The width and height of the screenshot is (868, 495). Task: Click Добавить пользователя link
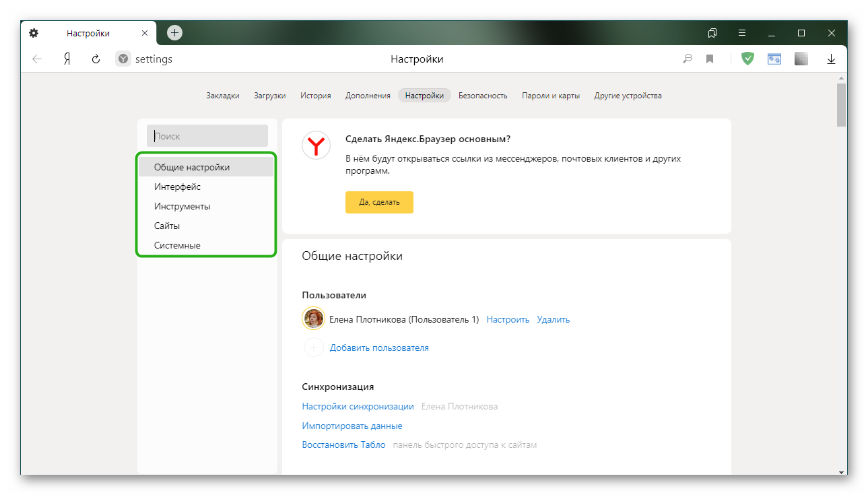coord(379,348)
